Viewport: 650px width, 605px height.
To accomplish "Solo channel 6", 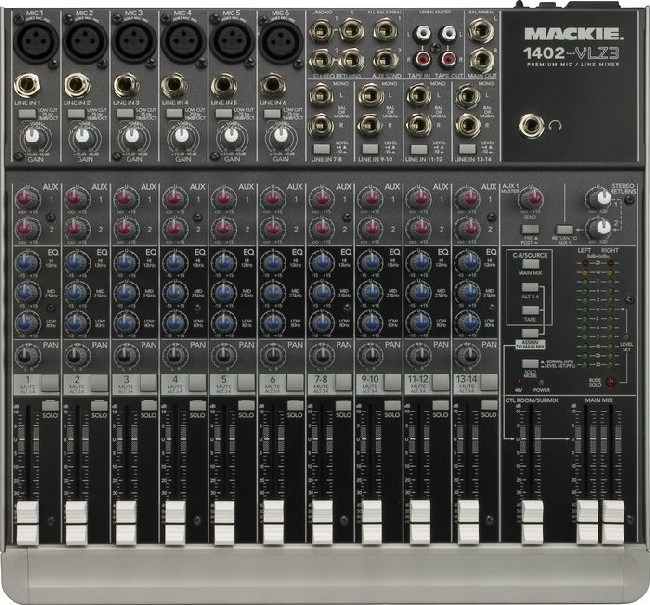I will coord(295,405).
